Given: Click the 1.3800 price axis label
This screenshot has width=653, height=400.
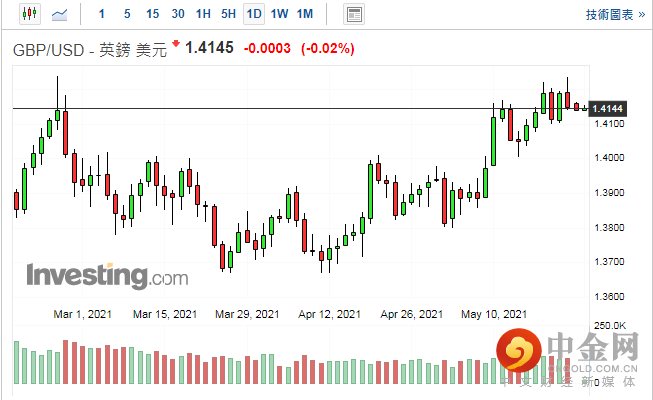Looking at the screenshot, I should point(609,228).
